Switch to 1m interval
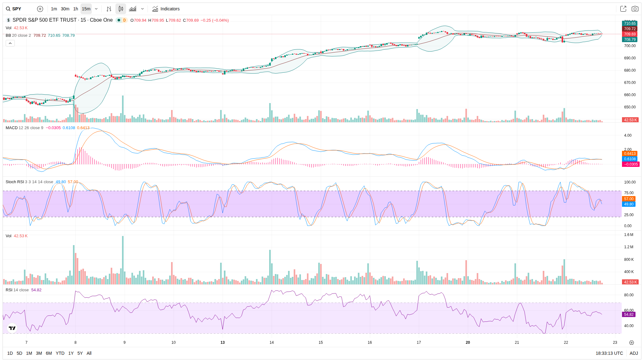The height and width of the screenshot is (362, 644). pos(54,9)
